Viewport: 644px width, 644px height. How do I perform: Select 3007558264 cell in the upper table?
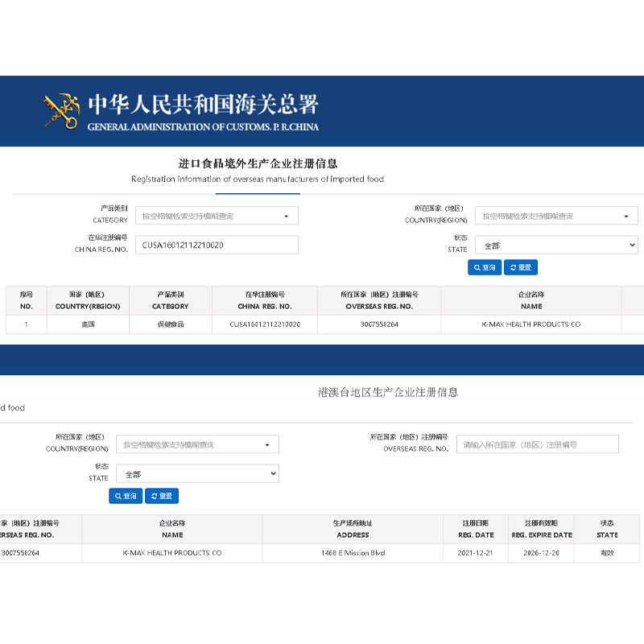tap(379, 324)
